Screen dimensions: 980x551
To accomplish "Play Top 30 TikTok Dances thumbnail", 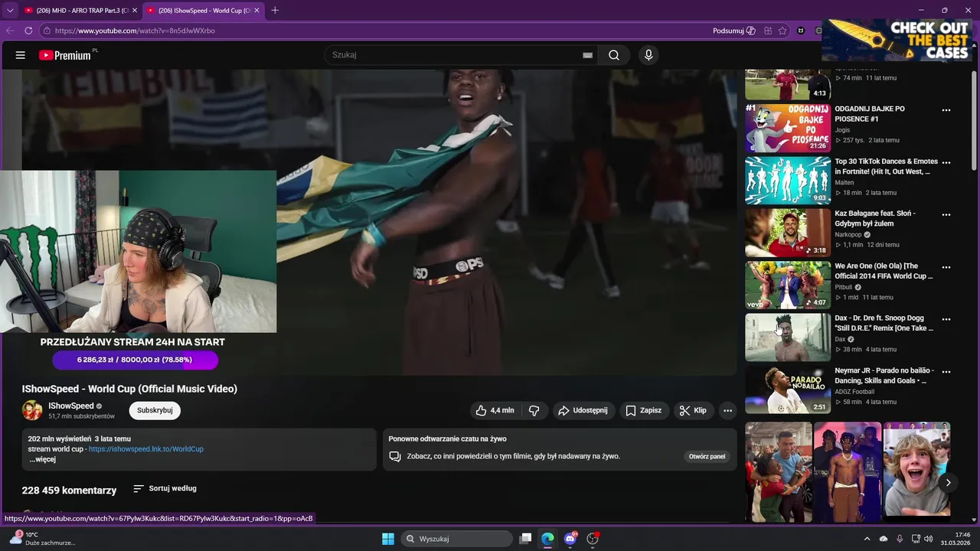I will pos(788,181).
